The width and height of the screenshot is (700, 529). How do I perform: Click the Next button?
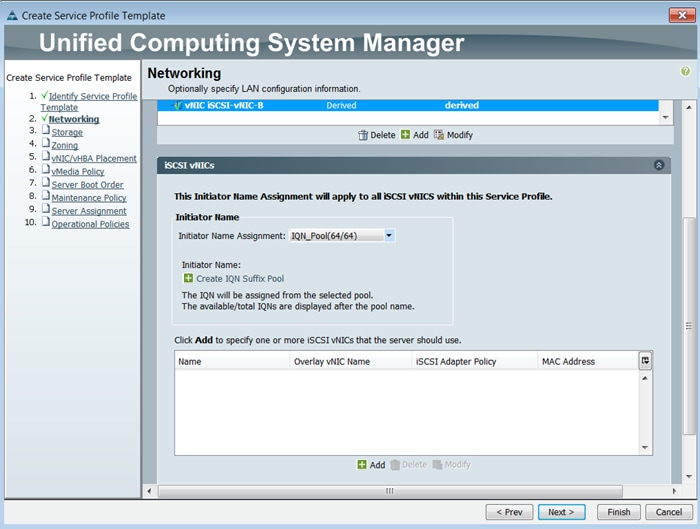562,512
